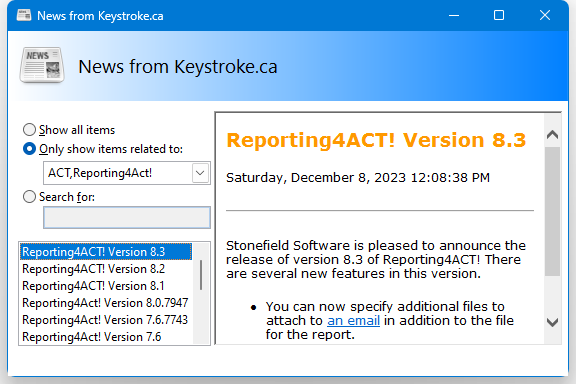This screenshot has width=576, height=384.
Task: Select Reporting4ACT! Version 8.1 in list
Action: tap(106, 286)
